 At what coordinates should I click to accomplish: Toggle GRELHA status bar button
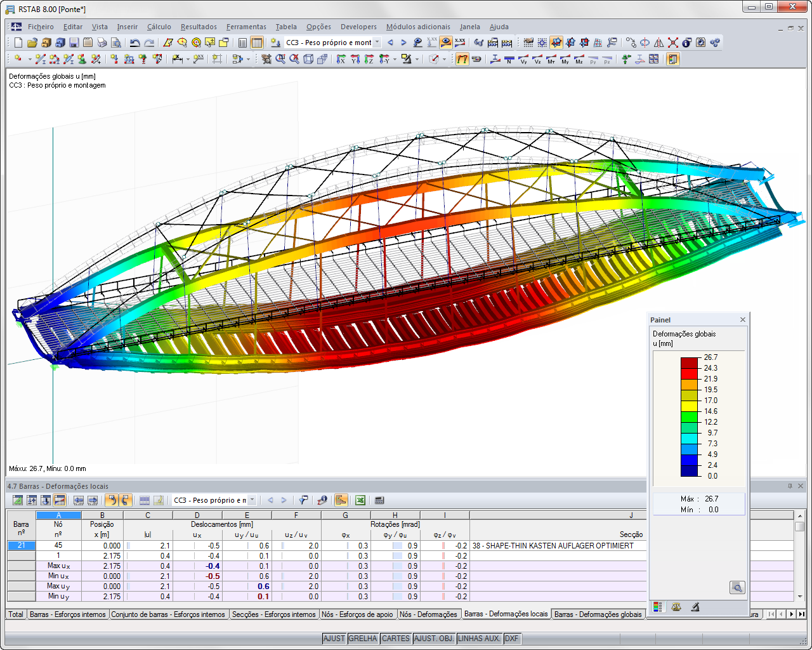[363, 639]
